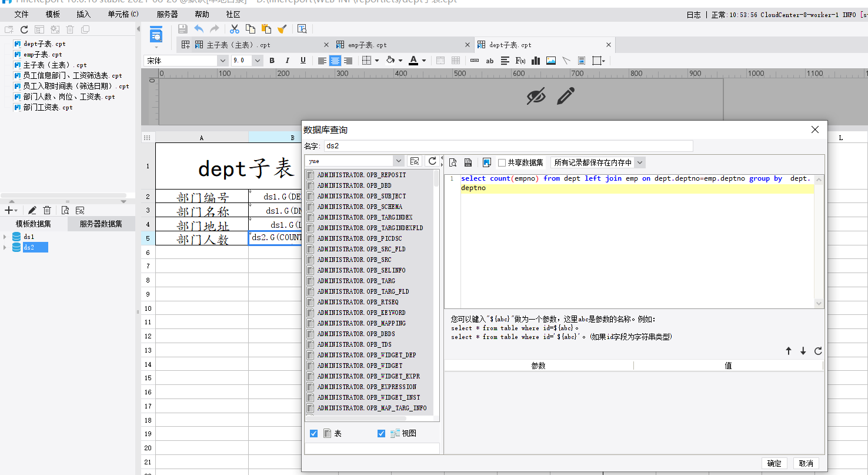
Task: Open the 服务器 menu
Action: [167, 14]
